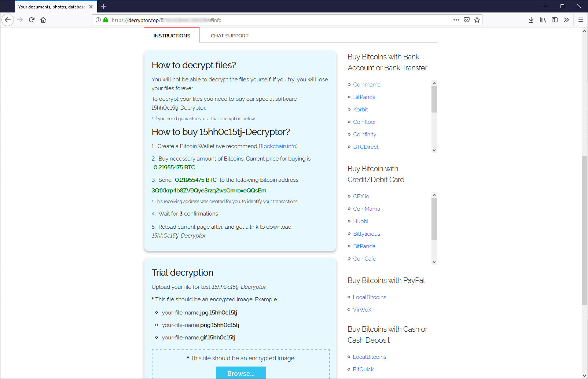Open the BitPanda link under Credit/Debit Card
This screenshot has height=379, width=588.
click(364, 246)
